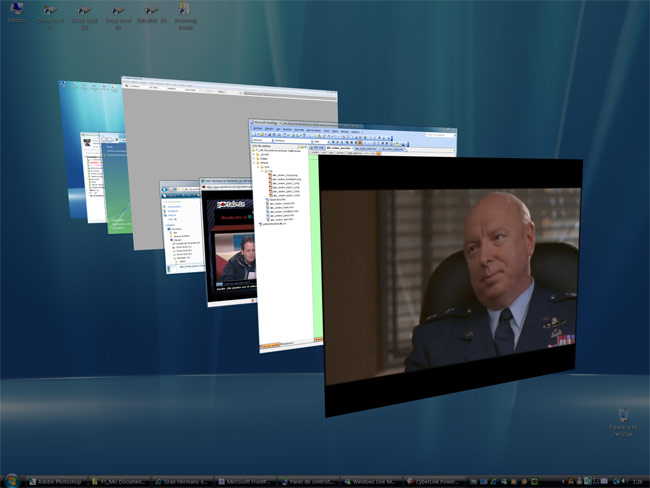Select the CyberLink Power... taskbar button
650x488 pixels.
[x=434, y=482]
